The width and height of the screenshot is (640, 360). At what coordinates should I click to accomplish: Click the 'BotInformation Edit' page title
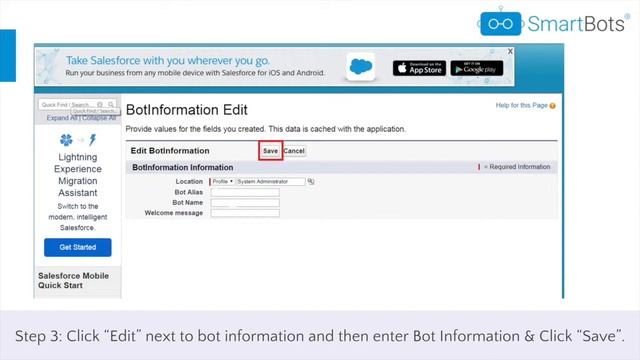tap(187, 110)
